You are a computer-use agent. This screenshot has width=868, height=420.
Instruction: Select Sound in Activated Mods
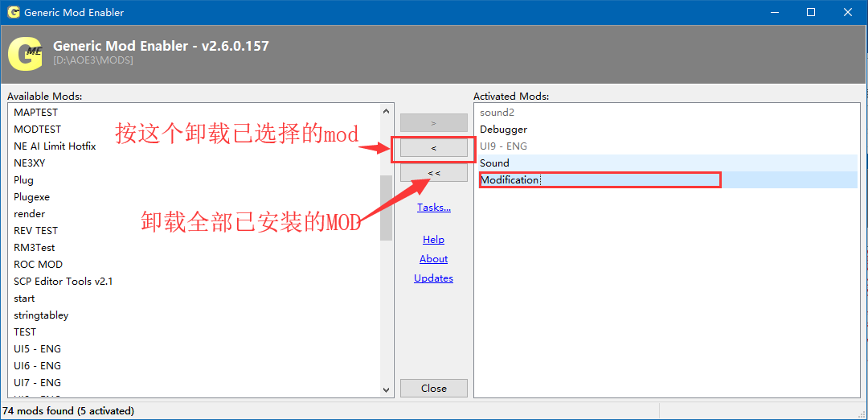pos(666,163)
